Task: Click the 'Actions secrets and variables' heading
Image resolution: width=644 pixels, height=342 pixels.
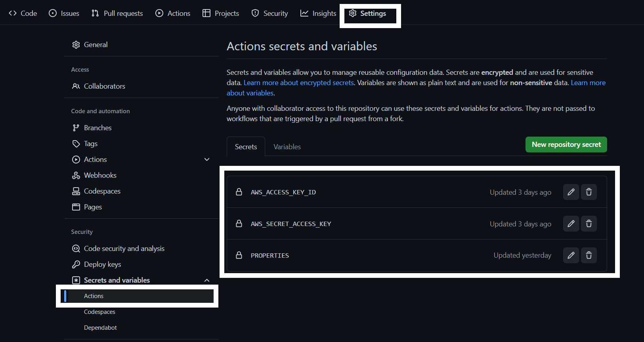Action: pyautogui.click(x=302, y=46)
